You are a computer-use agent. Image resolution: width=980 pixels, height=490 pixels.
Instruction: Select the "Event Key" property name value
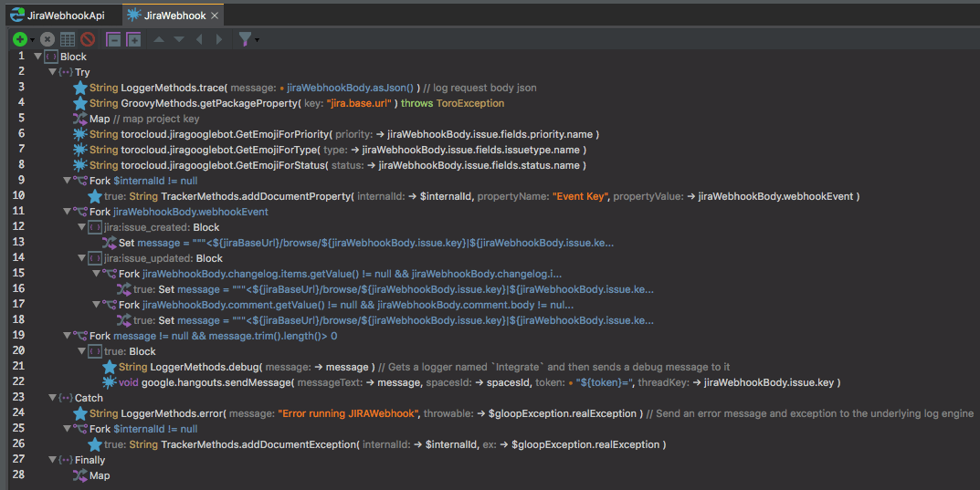pyautogui.click(x=581, y=196)
